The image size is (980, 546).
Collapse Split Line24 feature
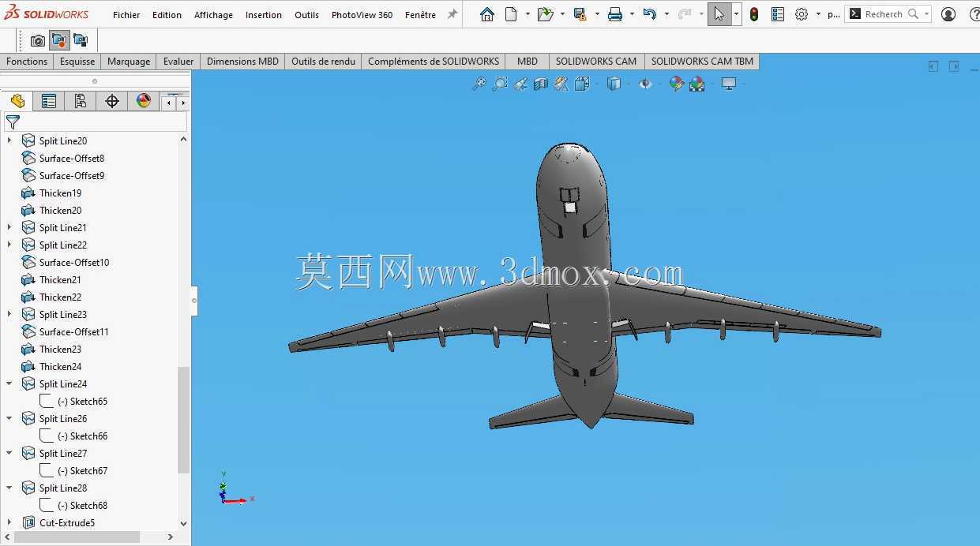(x=9, y=383)
